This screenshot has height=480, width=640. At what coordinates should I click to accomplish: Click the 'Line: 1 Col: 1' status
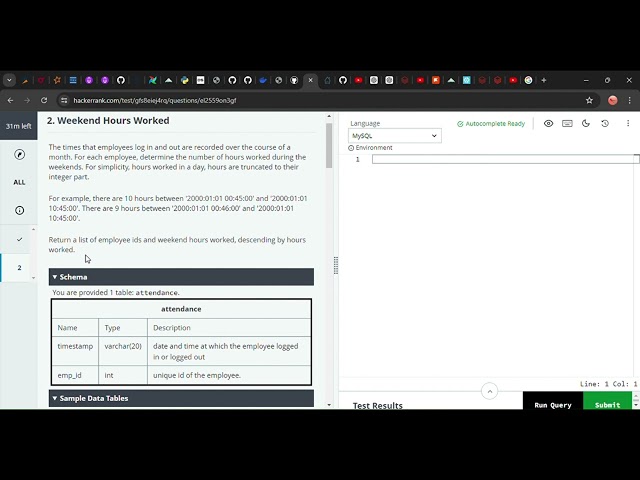click(x=608, y=384)
